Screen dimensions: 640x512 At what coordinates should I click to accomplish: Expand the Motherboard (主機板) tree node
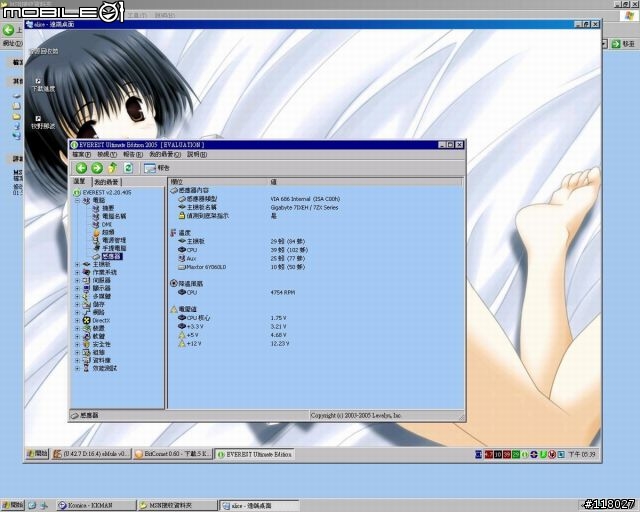click(77, 265)
